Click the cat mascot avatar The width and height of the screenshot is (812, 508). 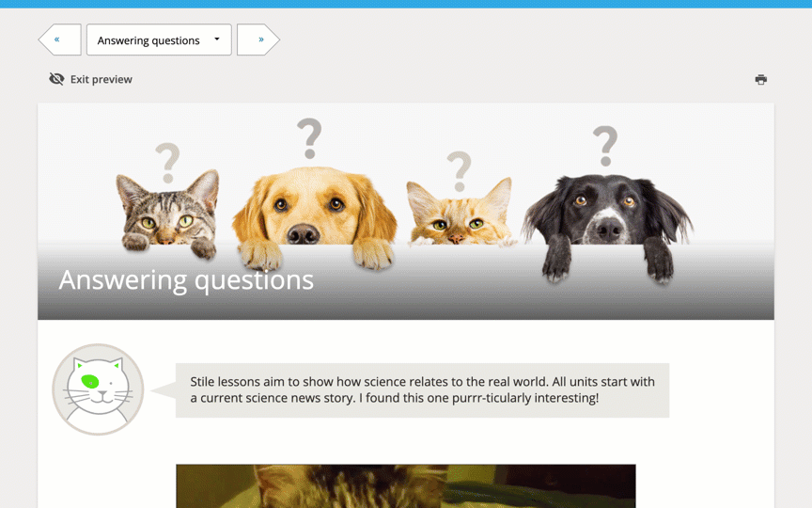(98, 389)
